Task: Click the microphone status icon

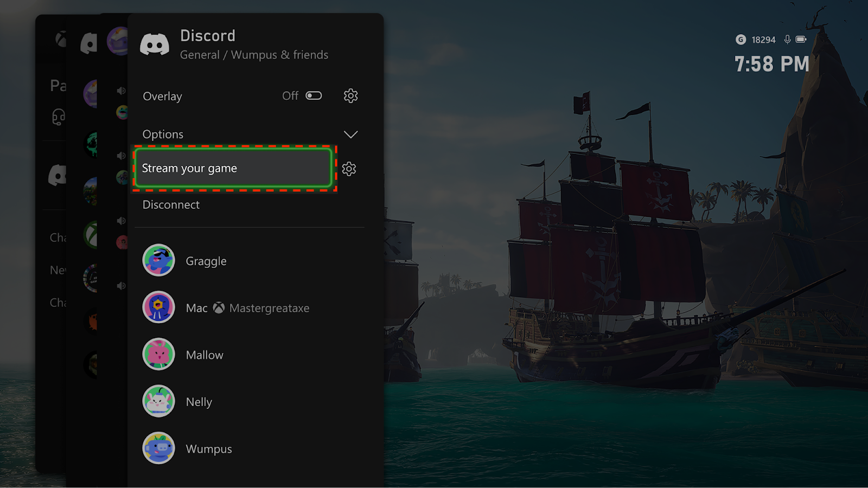Action: (x=787, y=40)
